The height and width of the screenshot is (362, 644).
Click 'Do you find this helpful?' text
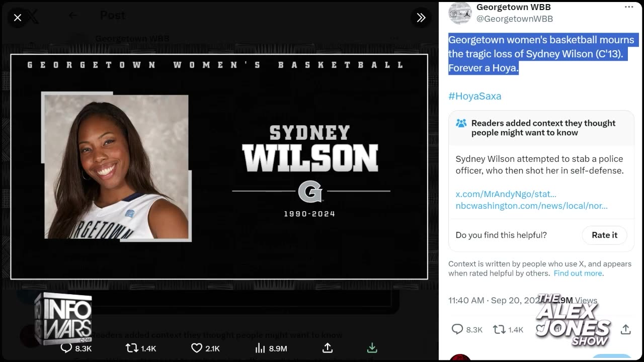(501, 235)
